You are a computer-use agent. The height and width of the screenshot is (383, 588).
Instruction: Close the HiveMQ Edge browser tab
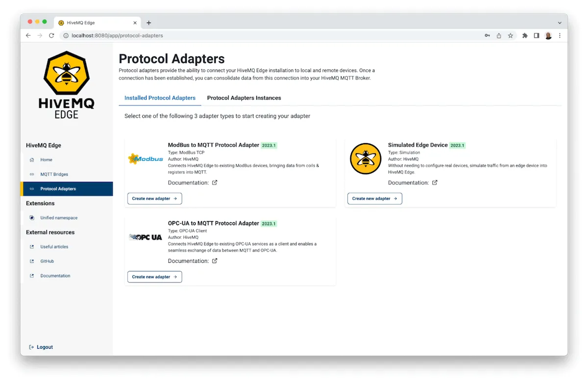pos(135,23)
